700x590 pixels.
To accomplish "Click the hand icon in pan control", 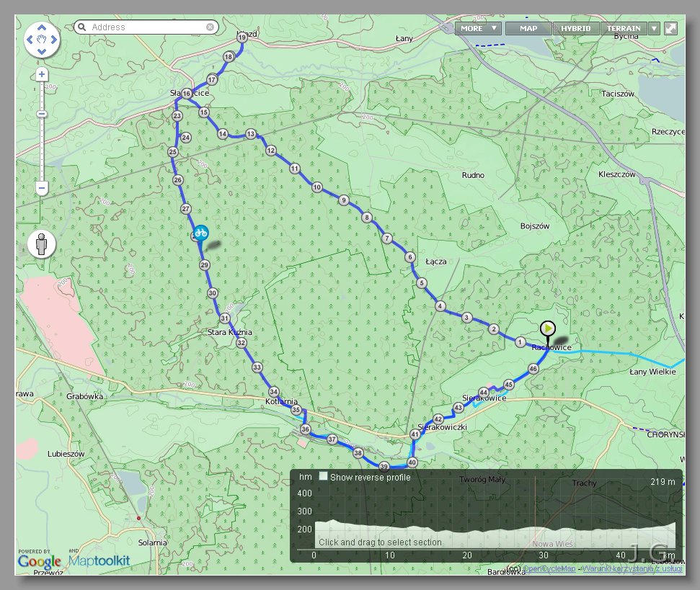I will 42,39.
